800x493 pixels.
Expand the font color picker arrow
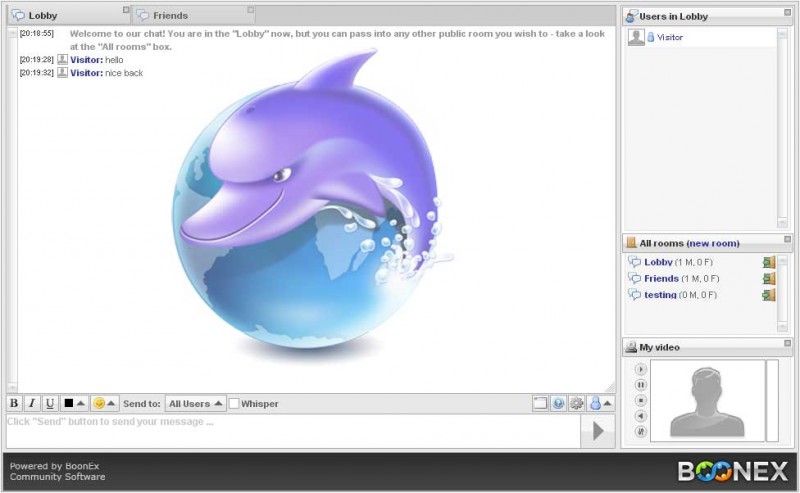(81, 403)
